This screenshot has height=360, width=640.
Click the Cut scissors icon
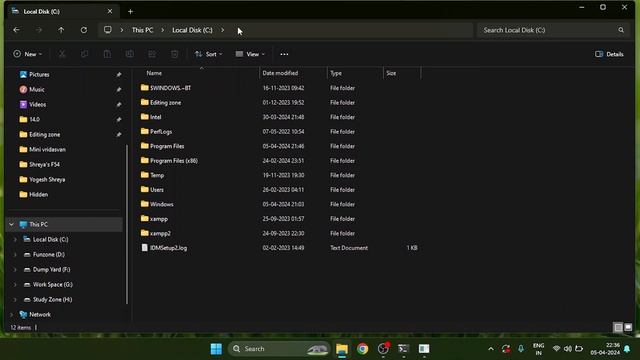62,54
